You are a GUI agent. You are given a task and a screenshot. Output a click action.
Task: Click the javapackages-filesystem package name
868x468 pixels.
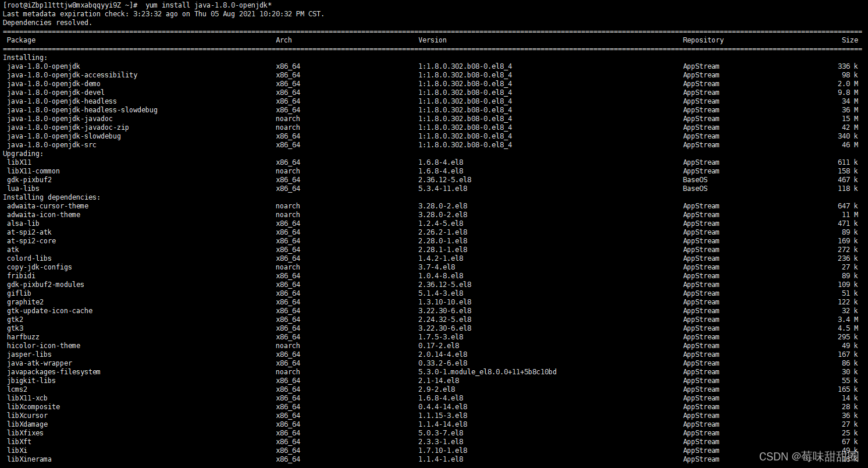54,372
